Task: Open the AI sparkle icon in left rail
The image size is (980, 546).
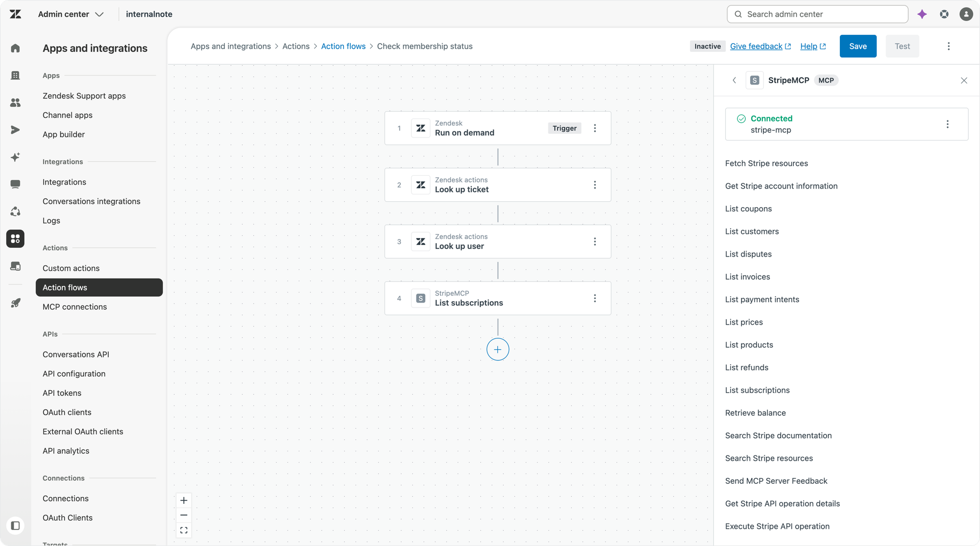Action: click(16, 157)
